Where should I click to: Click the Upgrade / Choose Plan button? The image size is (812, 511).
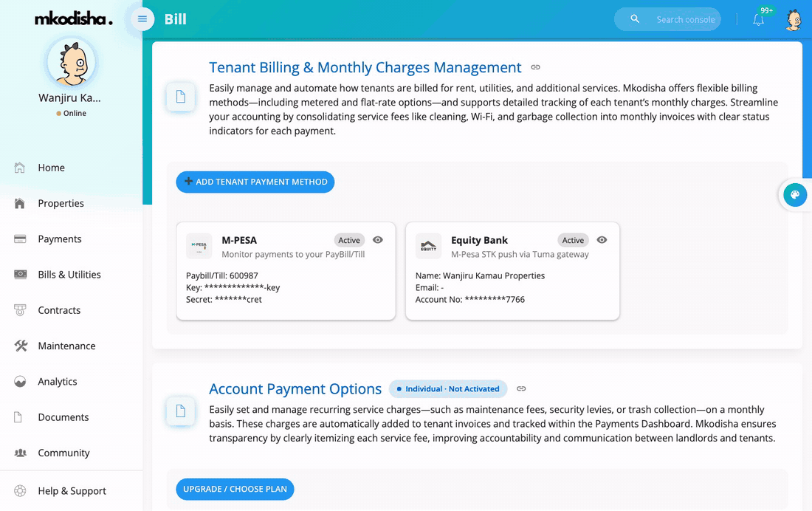(235, 490)
